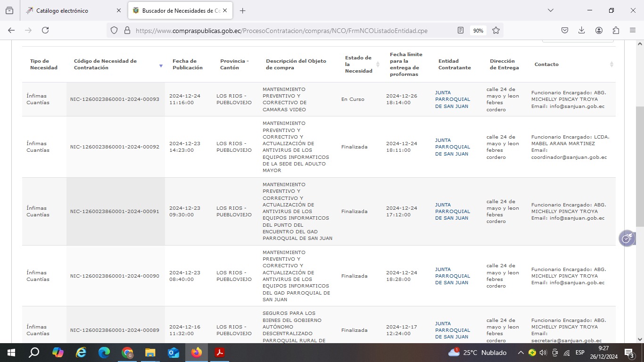
Task: Click the page vertical scrollbar
Action: tap(640, 189)
